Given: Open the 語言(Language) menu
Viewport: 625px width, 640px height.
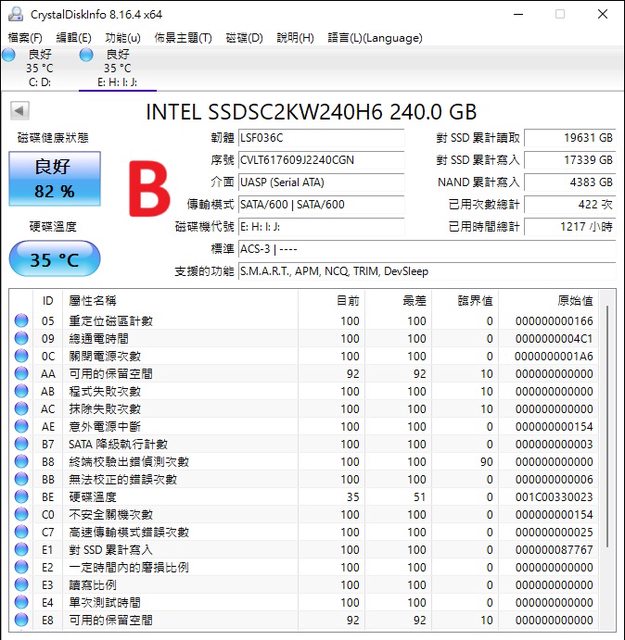Looking at the screenshot, I should (x=374, y=38).
